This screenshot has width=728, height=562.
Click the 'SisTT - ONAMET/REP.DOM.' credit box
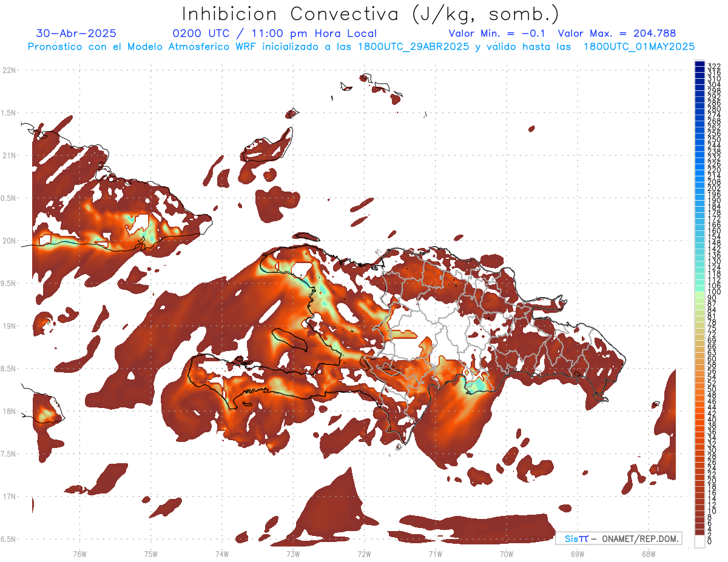(x=618, y=538)
